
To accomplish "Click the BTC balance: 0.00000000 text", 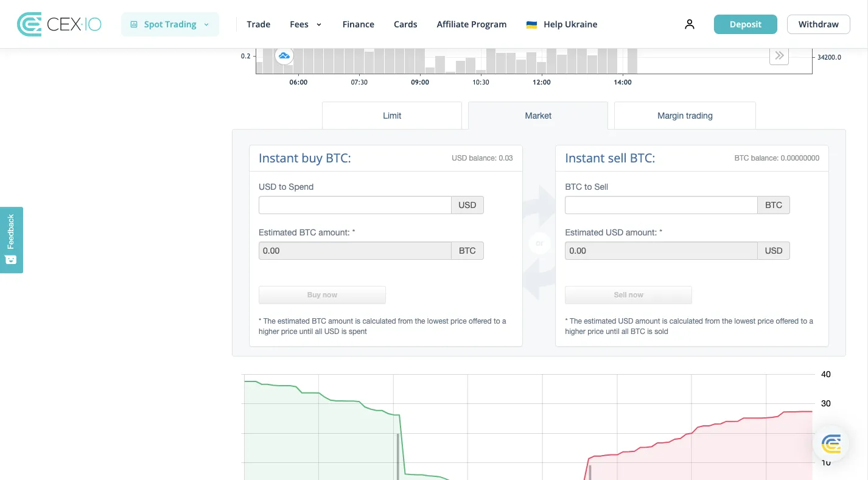I will [x=777, y=158].
